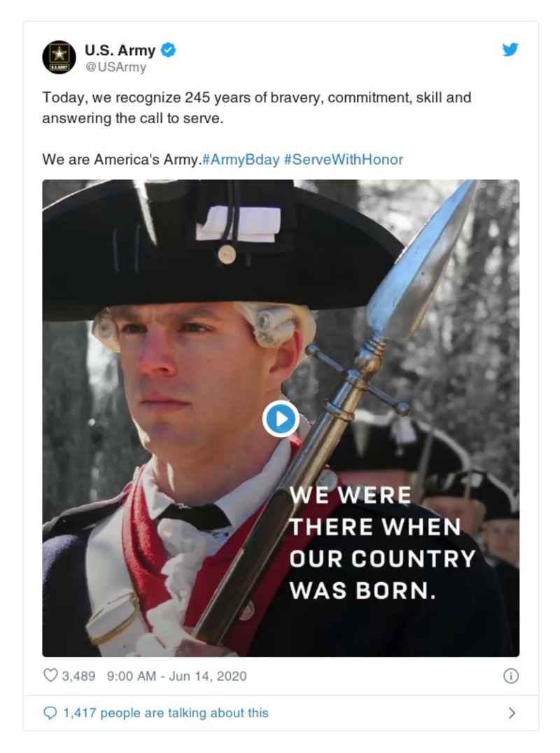Click the tweet text about 245 years

257,108
